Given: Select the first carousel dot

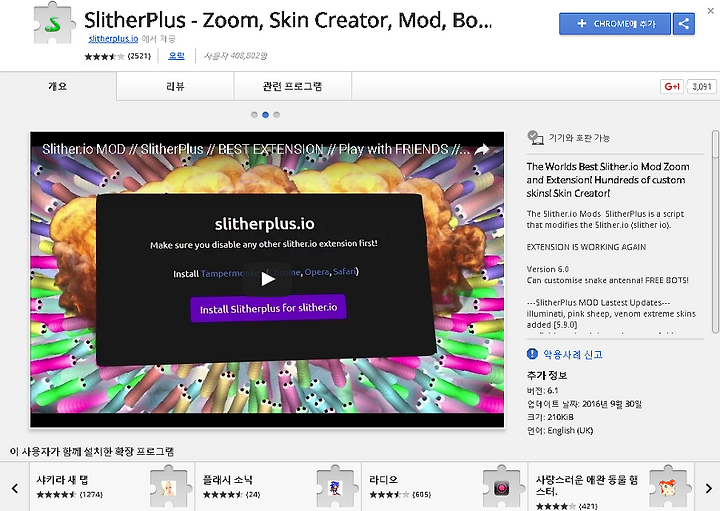Looking at the screenshot, I should pyautogui.click(x=254, y=115).
